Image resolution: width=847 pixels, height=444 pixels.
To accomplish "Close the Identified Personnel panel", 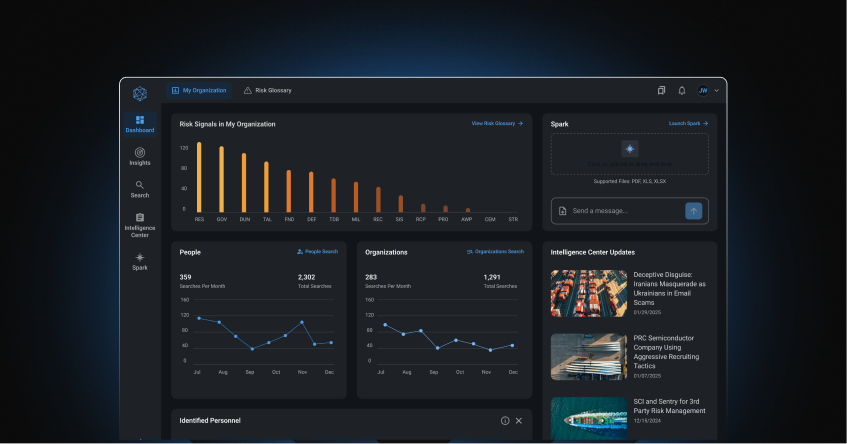I will 518,421.
